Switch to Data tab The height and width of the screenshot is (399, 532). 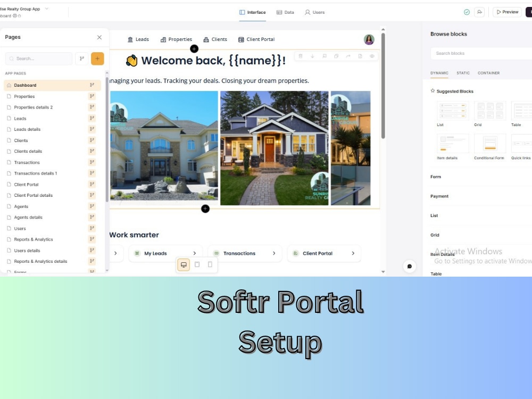pos(285,12)
